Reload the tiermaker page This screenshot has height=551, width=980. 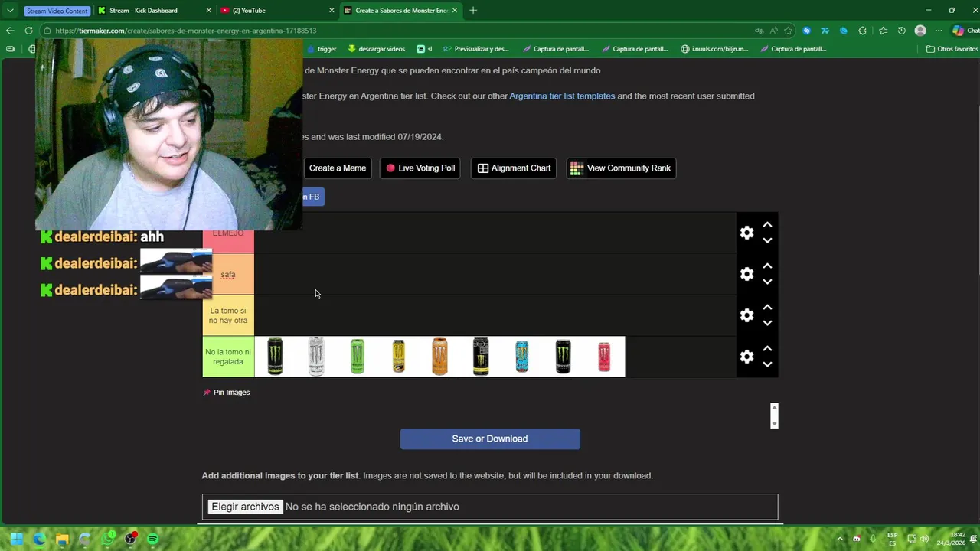click(29, 31)
